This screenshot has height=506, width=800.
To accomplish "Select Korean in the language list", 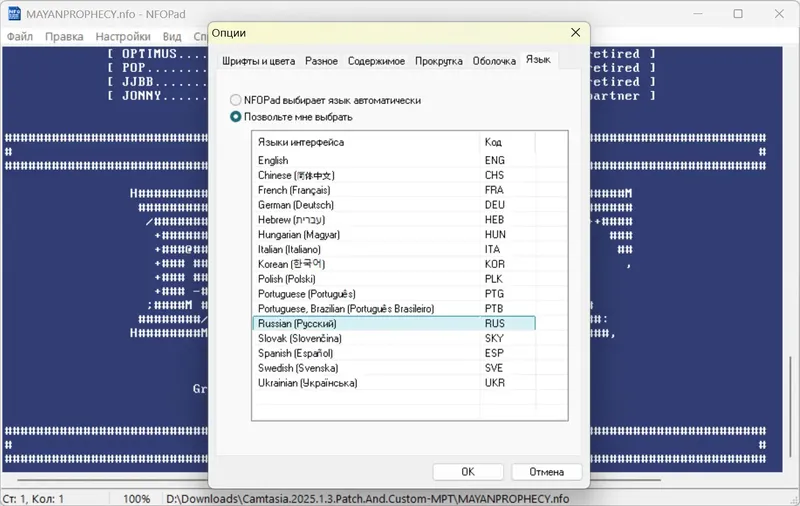I will pos(394,264).
